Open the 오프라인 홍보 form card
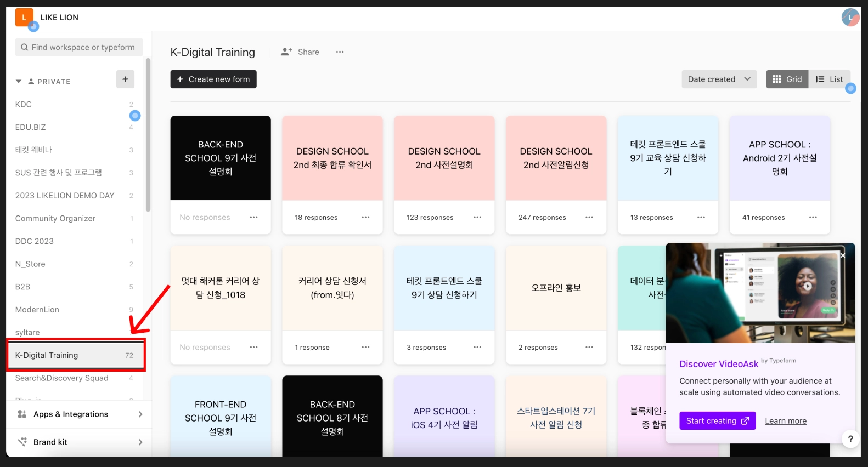Image resolution: width=868 pixels, height=467 pixels. [x=556, y=288]
